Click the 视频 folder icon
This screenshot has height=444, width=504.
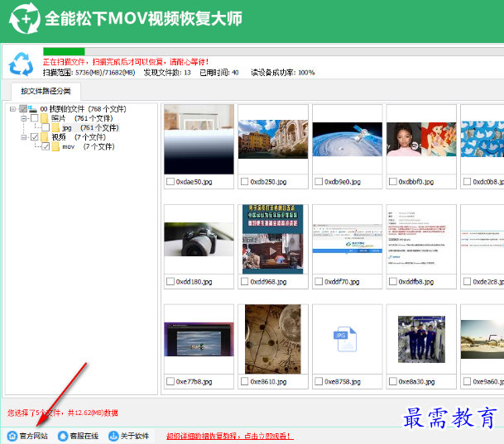click(x=44, y=137)
